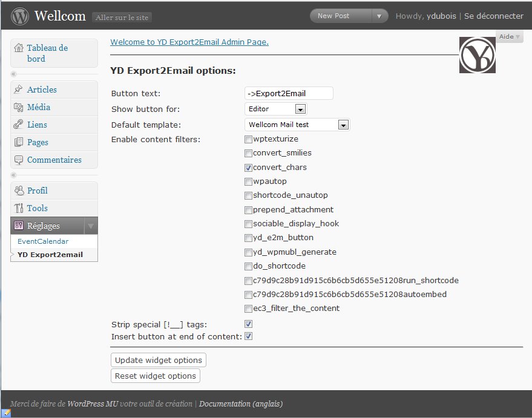The height and width of the screenshot is (418, 532).
Task: Open Documentation (anglais) footer link
Action: [x=241, y=403]
